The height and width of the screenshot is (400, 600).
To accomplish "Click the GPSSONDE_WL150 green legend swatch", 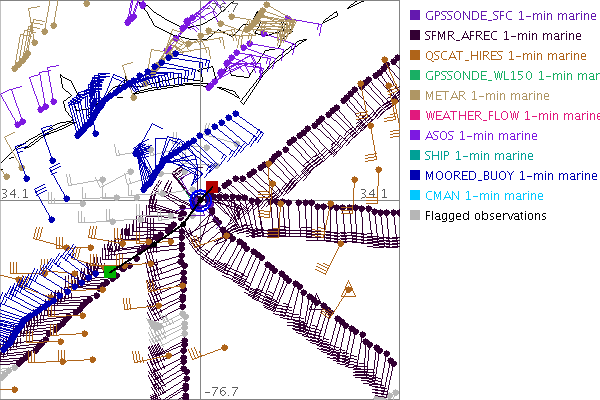I will 415,76.
